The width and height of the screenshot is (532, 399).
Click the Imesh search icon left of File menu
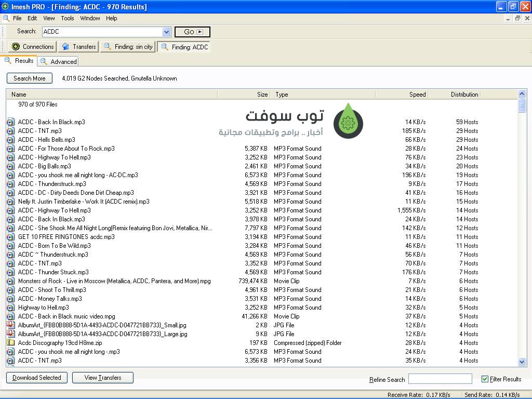pos(6,18)
